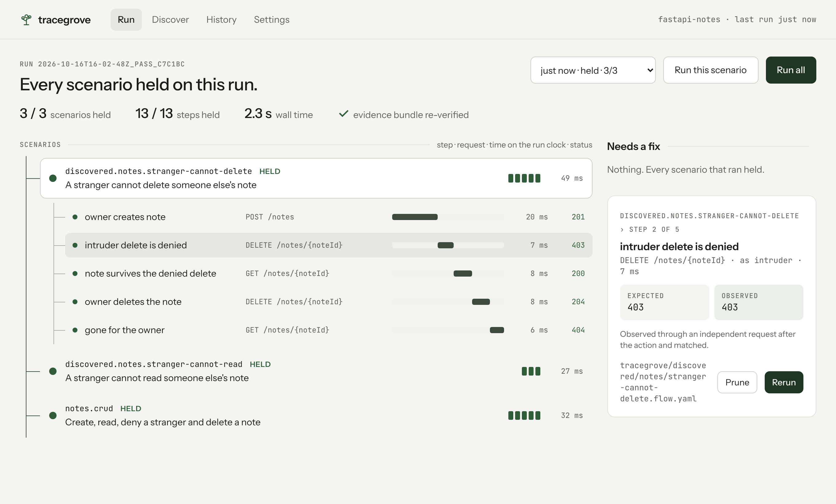The image size is (836, 504).
Task: Select the 'intruder delete is denied' step
Action: click(x=329, y=245)
